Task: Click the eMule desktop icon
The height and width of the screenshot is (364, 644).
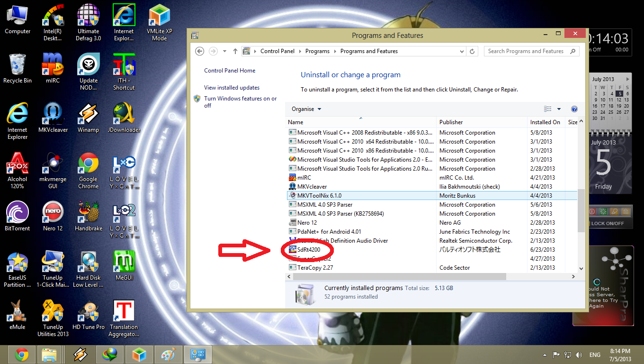Action: pos(18,315)
